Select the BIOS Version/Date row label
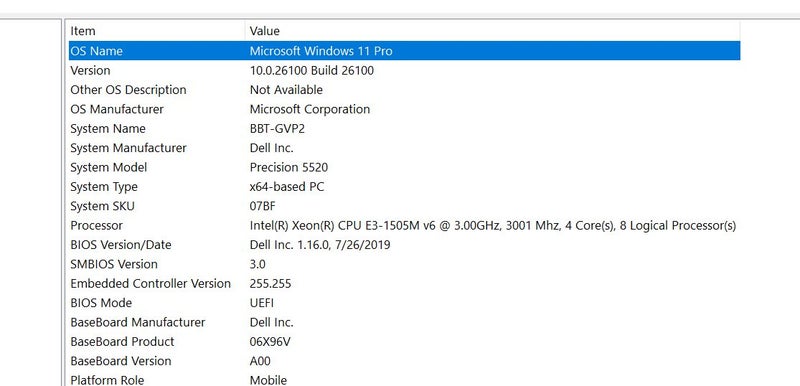Screen dimensions: 800x386 (x=121, y=245)
